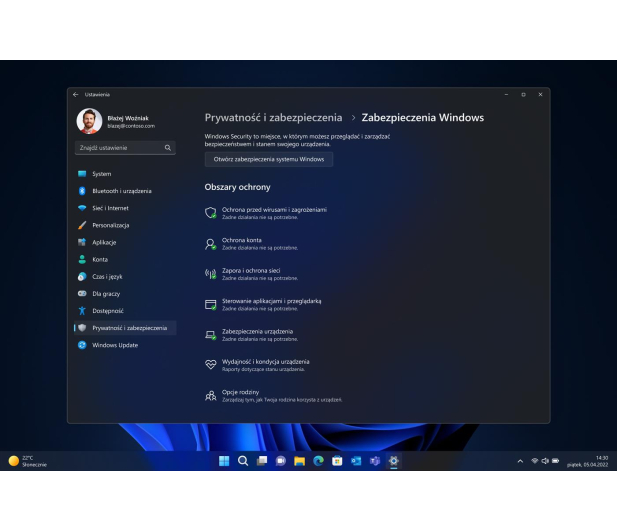Click the network icon in system tray
Screen dimensions: 617x530
(535, 461)
